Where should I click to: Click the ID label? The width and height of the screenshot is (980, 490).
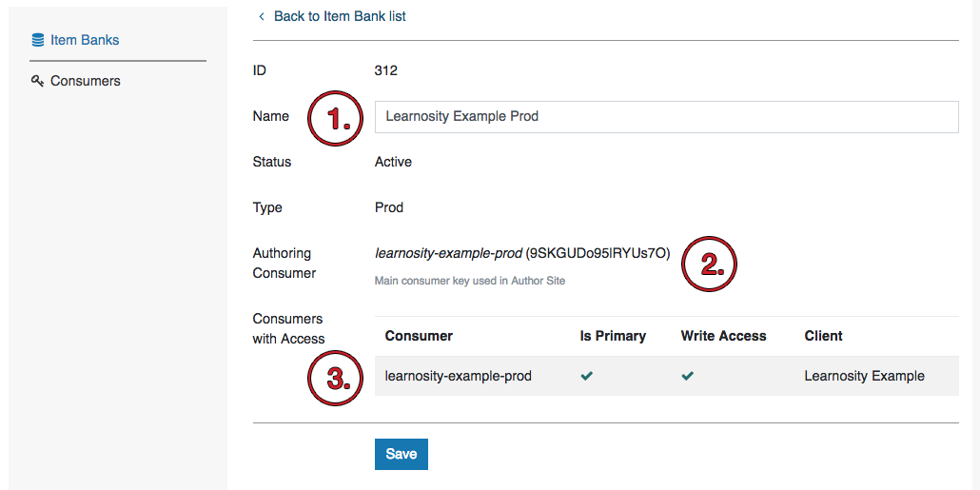click(x=260, y=70)
